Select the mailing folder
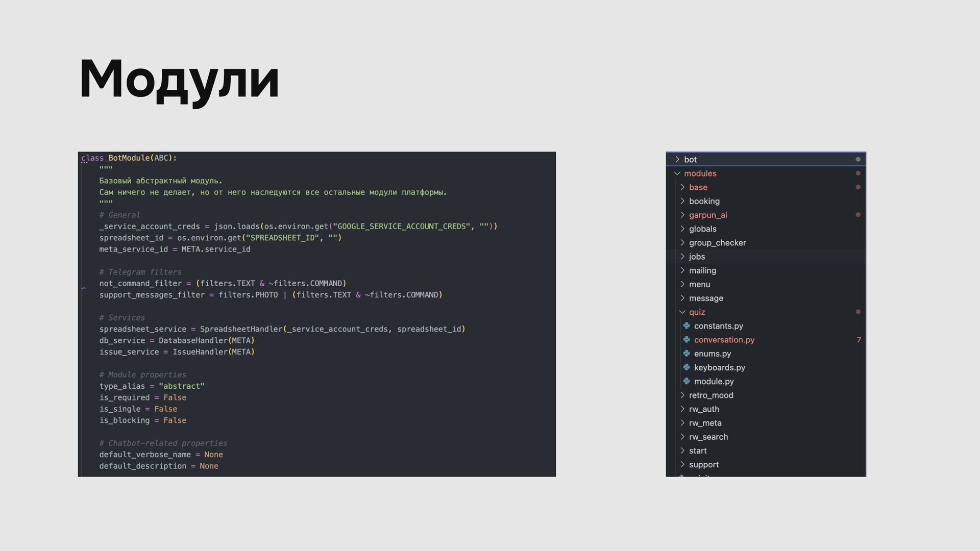 point(702,270)
